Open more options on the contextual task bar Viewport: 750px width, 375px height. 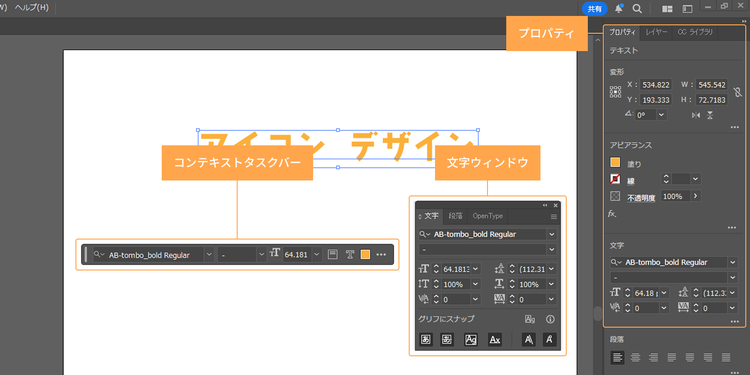[381, 254]
